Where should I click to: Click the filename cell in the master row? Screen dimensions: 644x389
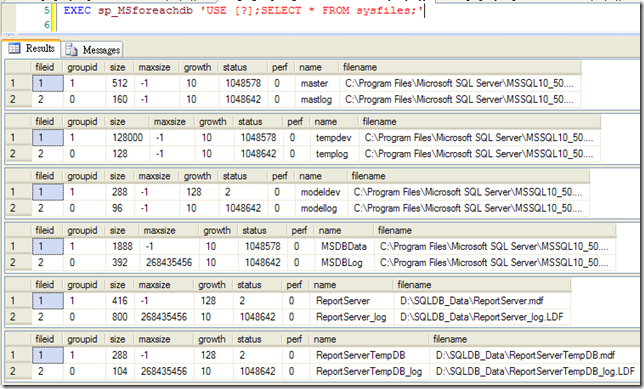coord(460,83)
